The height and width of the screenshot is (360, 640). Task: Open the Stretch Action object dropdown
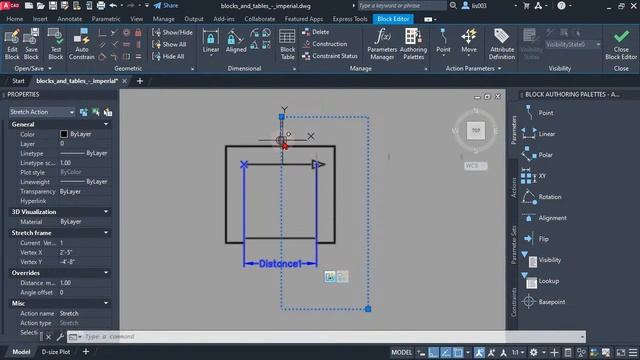(42, 112)
